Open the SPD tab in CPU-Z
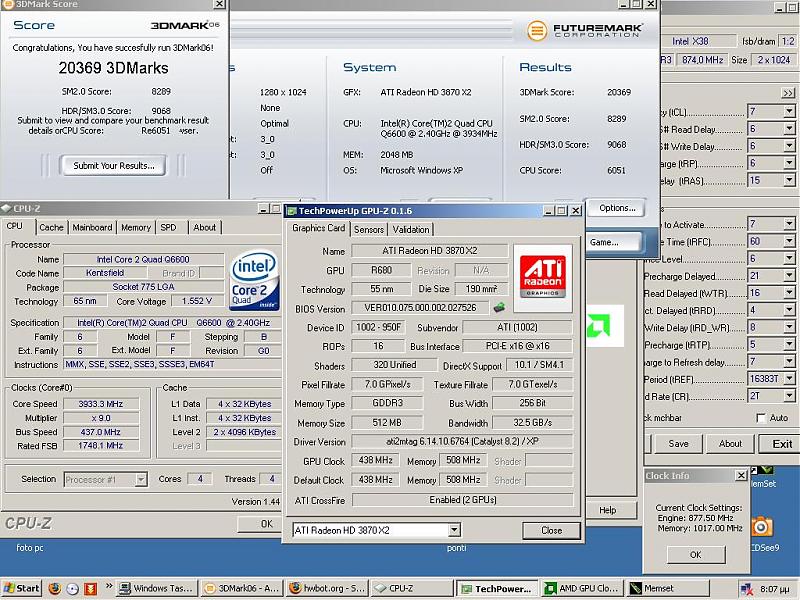This screenshot has width=800, height=600. [x=168, y=228]
